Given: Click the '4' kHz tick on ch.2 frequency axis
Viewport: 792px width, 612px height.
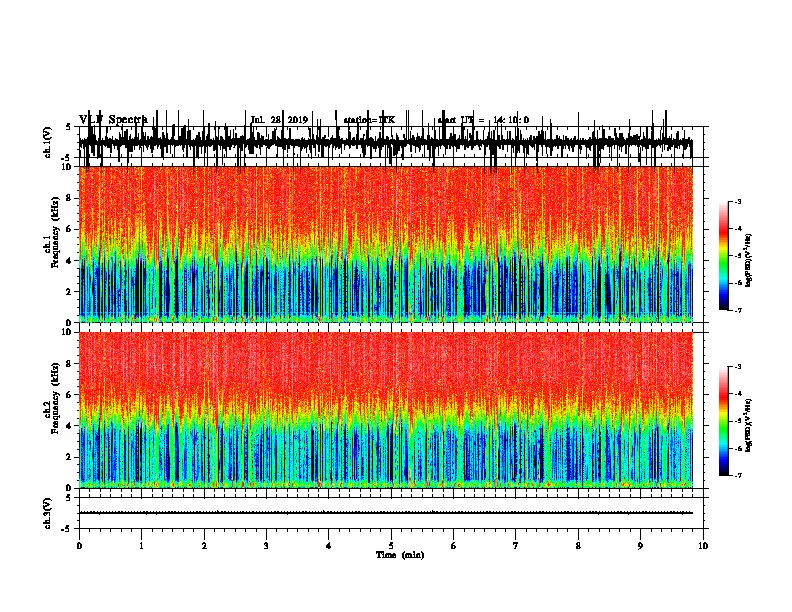Looking at the screenshot, I should (69, 426).
